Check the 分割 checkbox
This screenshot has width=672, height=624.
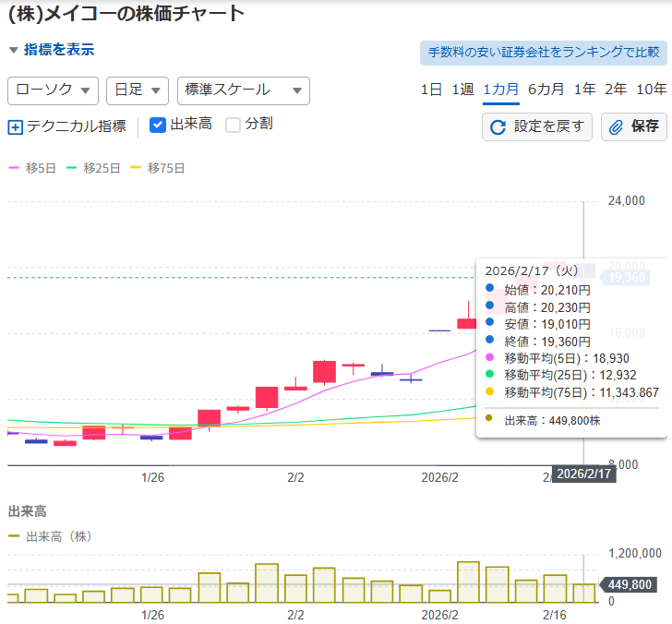coord(234,126)
